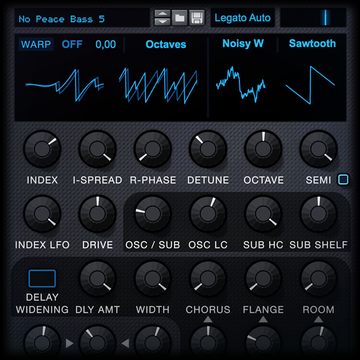Toggle the small square button beside SEMI
Image resolution: width=360 pixels, height=360 pixels.
tap(343, 180)
